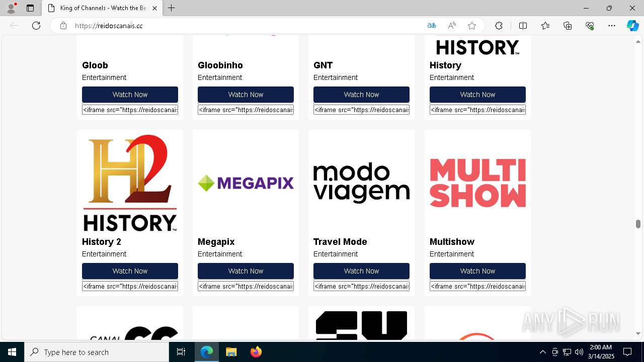Launch Firefox from the taskbar
The width and height of the screenshot is (644, 362).
click(x=256, y=352)
